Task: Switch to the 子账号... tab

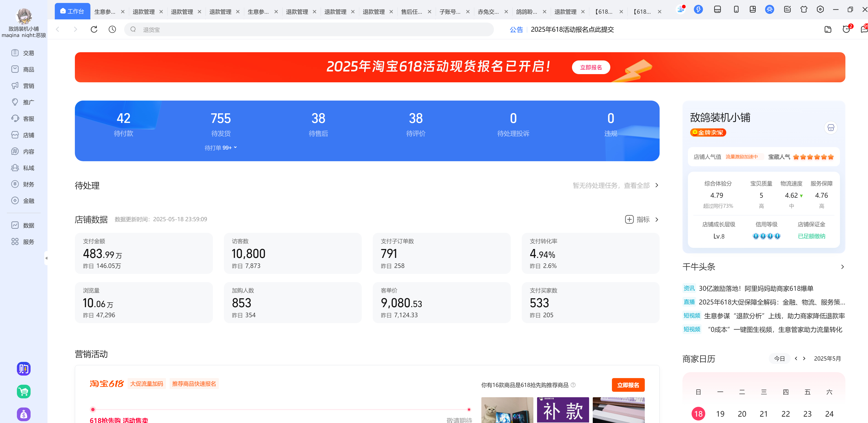Action: point(450,12)
